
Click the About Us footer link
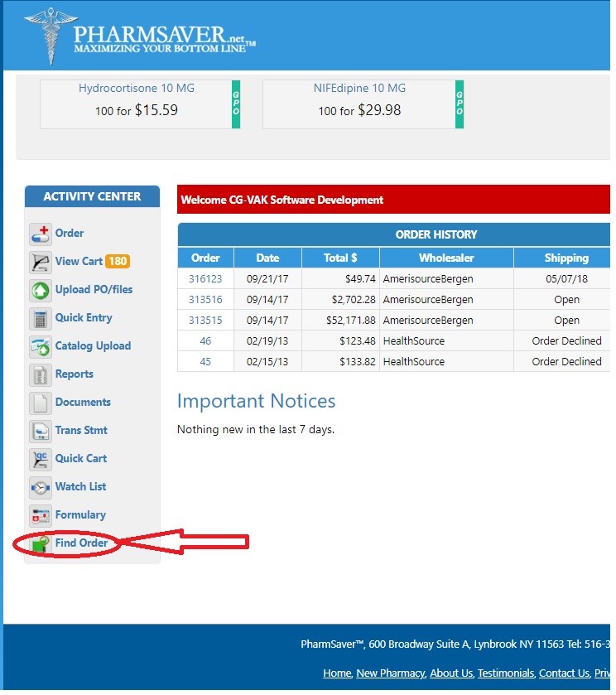click(451, 673)
